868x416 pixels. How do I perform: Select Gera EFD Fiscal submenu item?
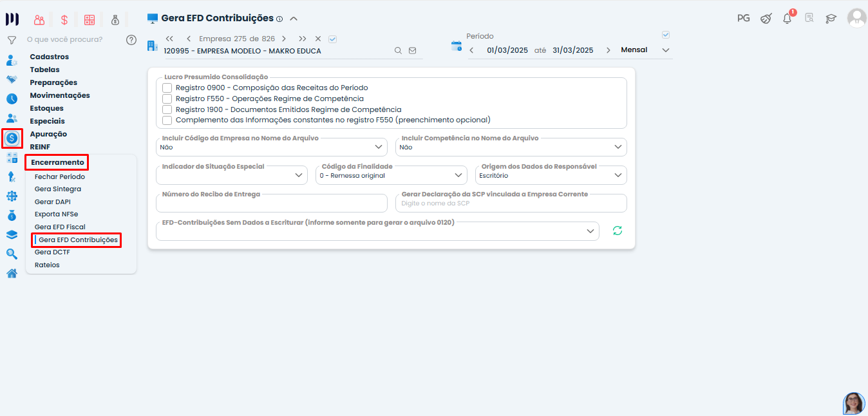60,227
